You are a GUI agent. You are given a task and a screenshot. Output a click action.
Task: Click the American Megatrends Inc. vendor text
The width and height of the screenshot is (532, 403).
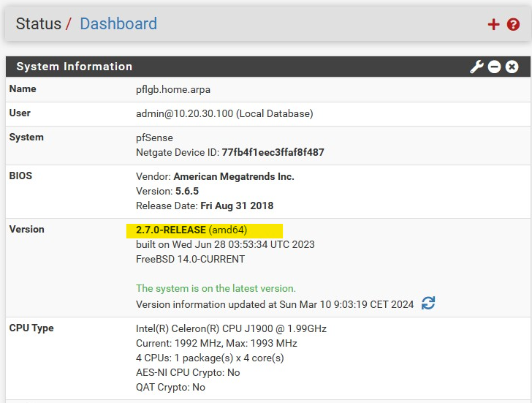click(x=233, y=176)
